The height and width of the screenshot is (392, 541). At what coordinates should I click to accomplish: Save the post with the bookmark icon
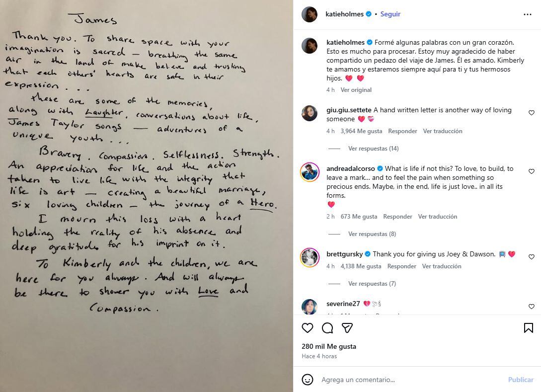(x=528, y=328)
